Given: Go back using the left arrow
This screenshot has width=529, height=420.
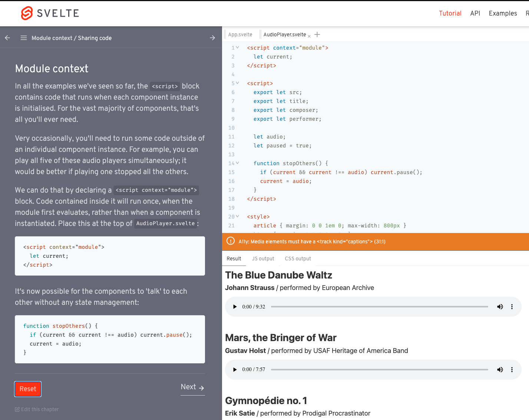Looking at the screenshot, I should point(7,38).
